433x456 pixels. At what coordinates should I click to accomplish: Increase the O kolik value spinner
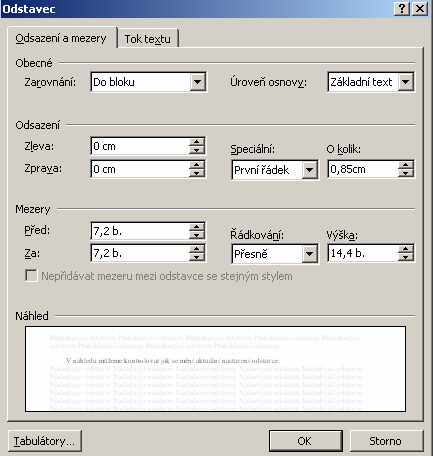click(x=406, y=165)
